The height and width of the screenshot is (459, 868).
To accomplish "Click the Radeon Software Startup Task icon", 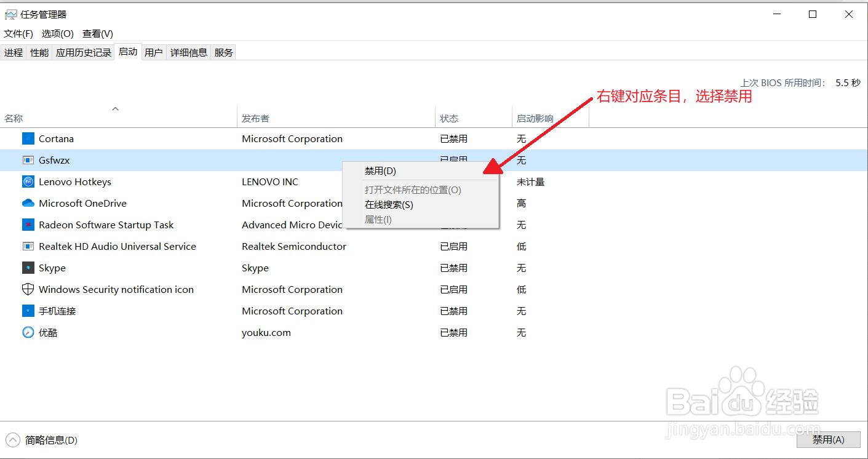I will [28, 225].
